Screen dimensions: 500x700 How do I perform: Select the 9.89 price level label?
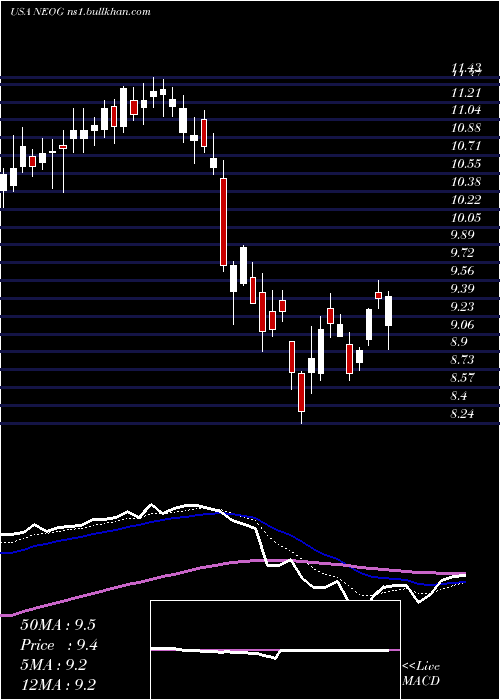point(463,235)
